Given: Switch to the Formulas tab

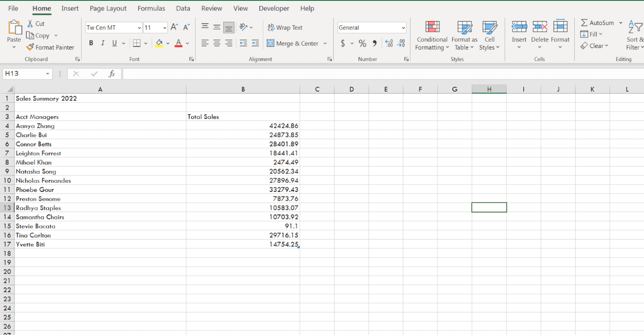Looking at the screenshot, I should click(x=151, y=8).
